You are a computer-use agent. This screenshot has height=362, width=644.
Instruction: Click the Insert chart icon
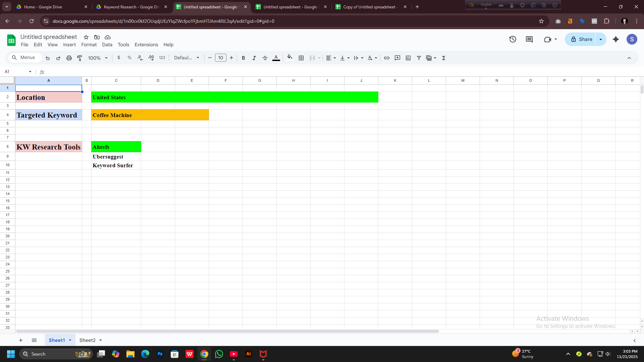(x=408, y=58)
